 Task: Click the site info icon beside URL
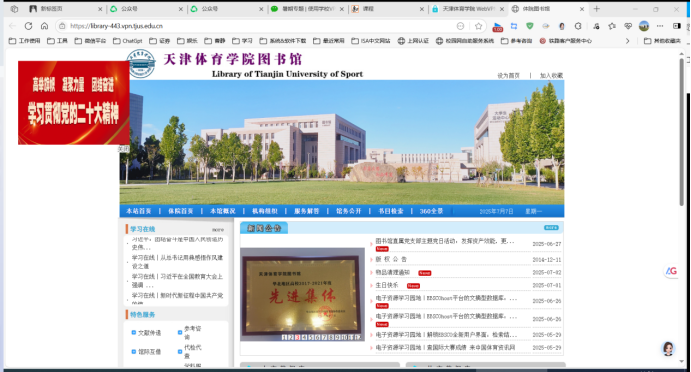coord(62,26)
